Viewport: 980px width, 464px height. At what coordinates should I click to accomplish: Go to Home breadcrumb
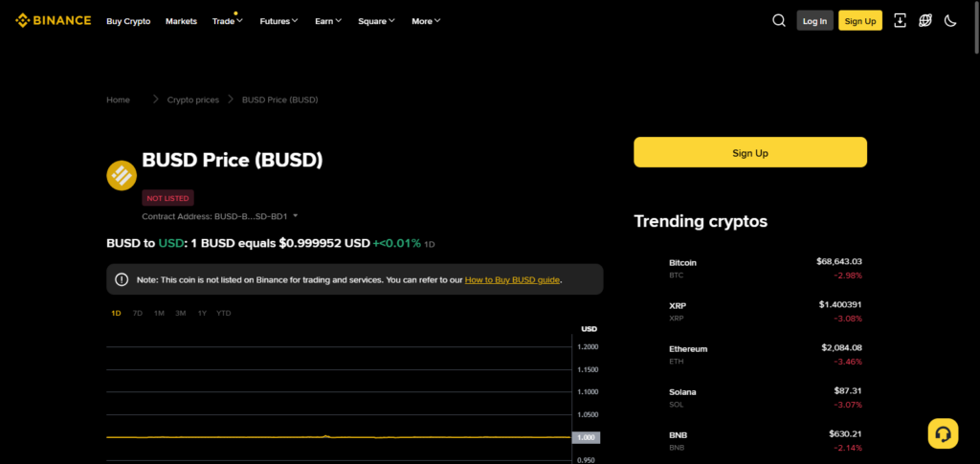tap(118, 99)
